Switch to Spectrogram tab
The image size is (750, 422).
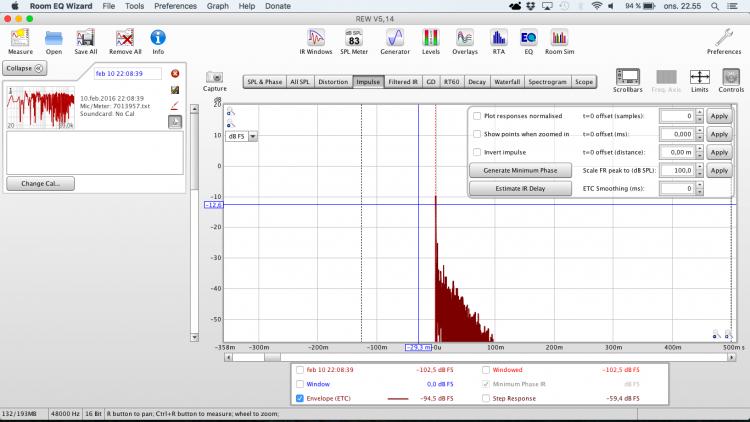coord(547,82)
